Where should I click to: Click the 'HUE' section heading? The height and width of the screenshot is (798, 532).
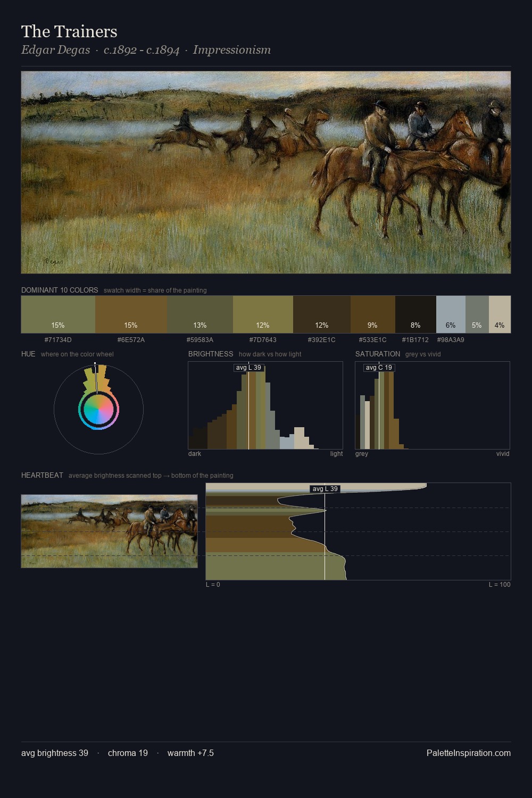(28, 354)
